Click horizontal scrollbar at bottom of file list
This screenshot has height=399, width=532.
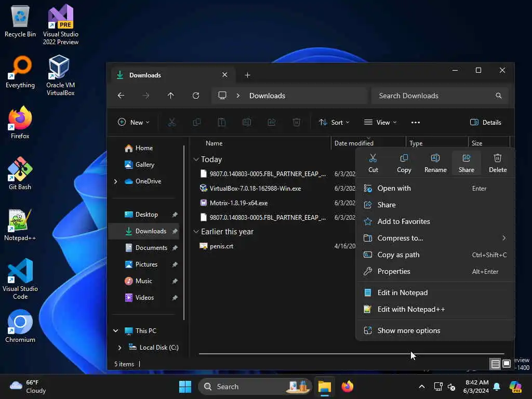coord(351,354)
